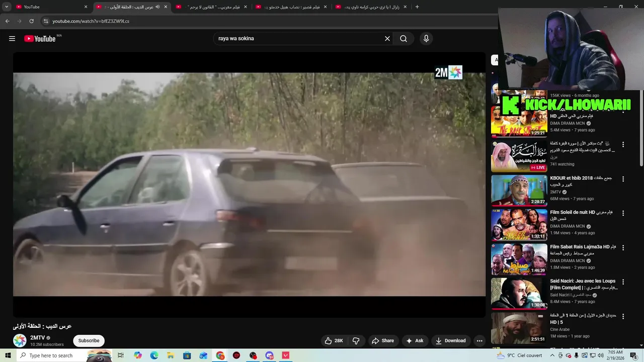Open the live Surat Al-Baqara stream thumbnail

(519, 156)
